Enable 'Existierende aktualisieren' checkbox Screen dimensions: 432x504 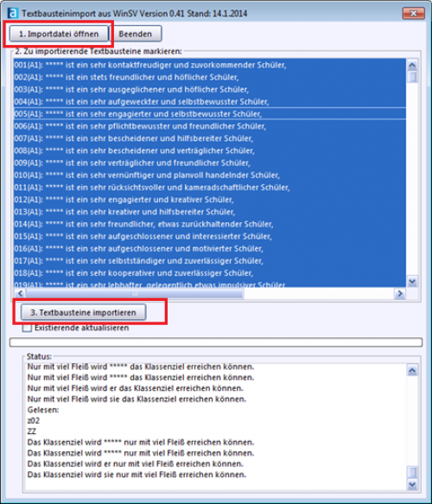[27, 329]
